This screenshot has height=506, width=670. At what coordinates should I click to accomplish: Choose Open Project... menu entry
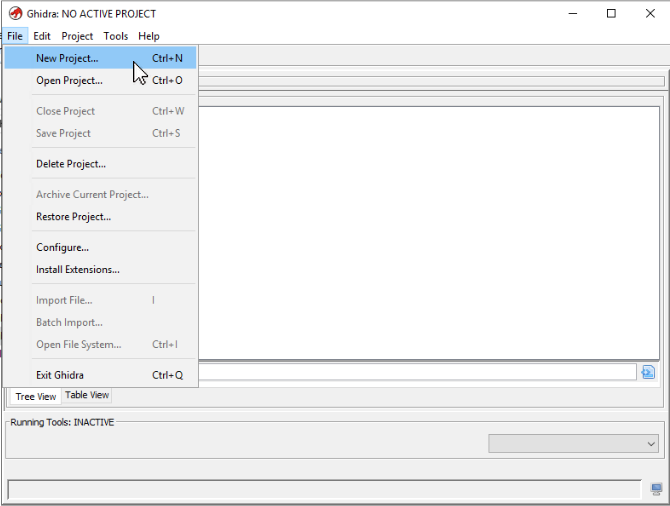[100, 80]
